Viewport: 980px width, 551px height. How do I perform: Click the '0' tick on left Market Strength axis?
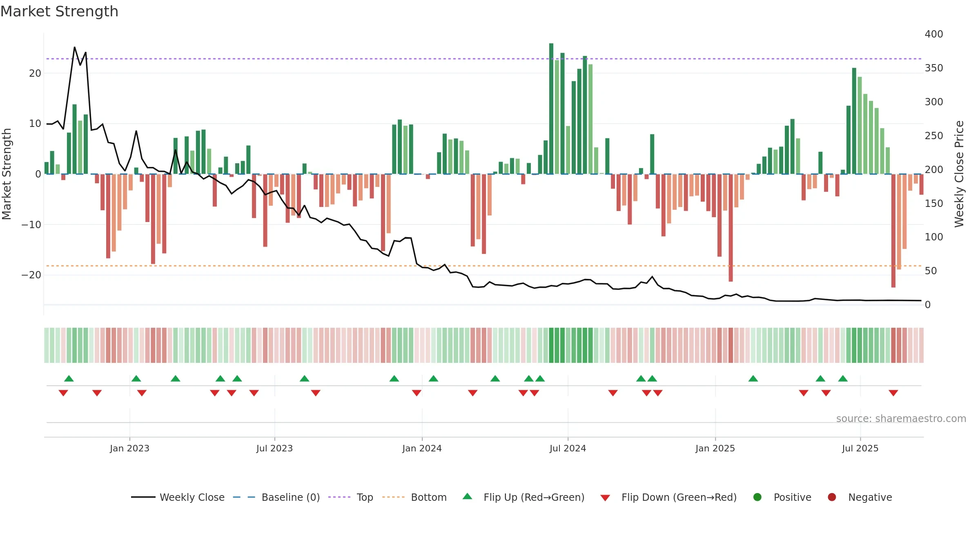click(x=38, y=174)
